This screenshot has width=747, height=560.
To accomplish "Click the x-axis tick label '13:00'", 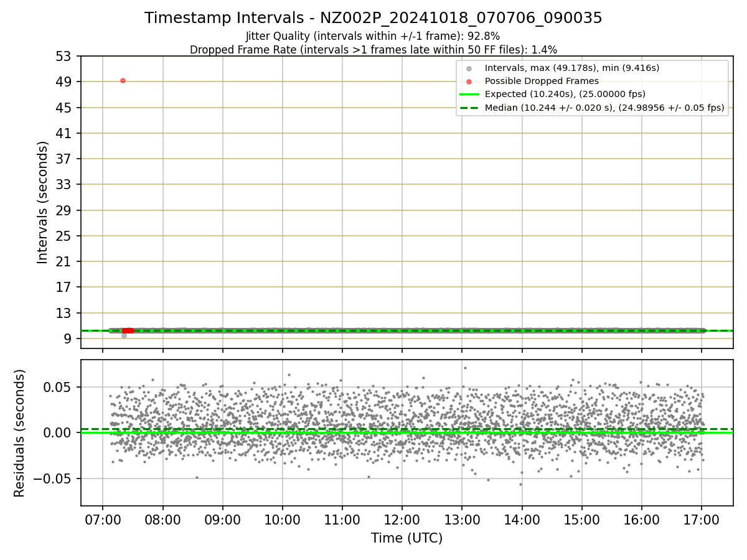I will point(462,520).
